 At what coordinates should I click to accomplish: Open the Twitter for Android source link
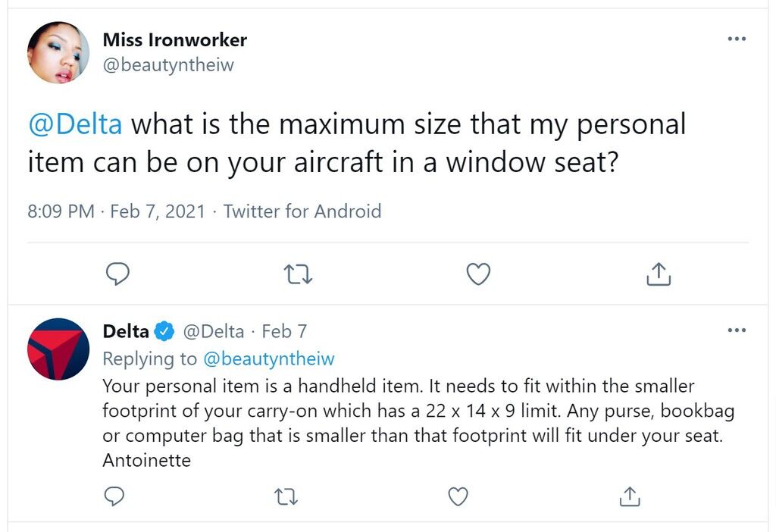302,211
